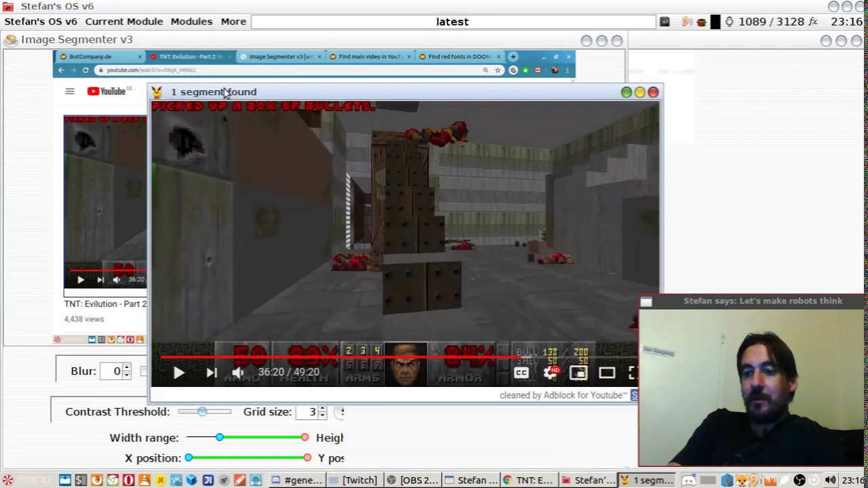Play the small YouTube video thumbnail
This screenshot has height=488, width=868.
tap(80, 279)
